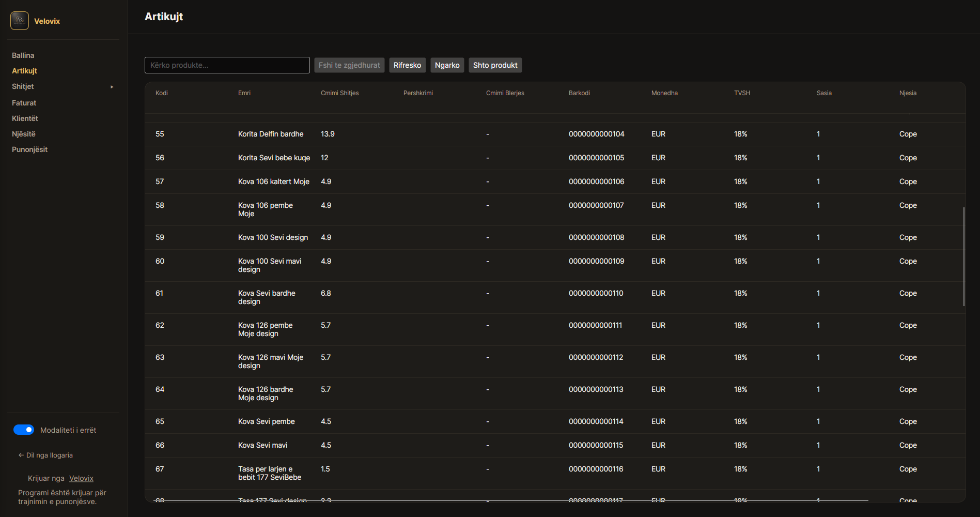980x517 pixels.
Task: Toggle the Modaliteti i errët switch
Action: (24, 430)
